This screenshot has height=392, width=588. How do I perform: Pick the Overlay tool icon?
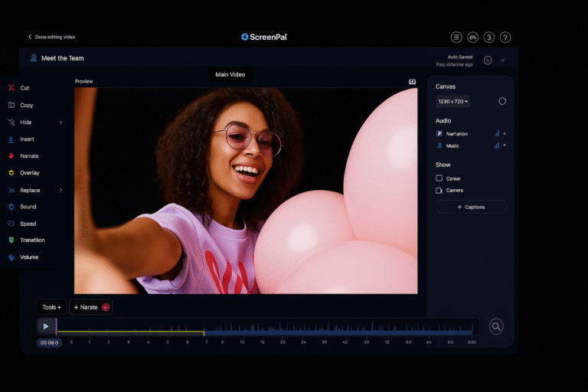coord(11,172)
